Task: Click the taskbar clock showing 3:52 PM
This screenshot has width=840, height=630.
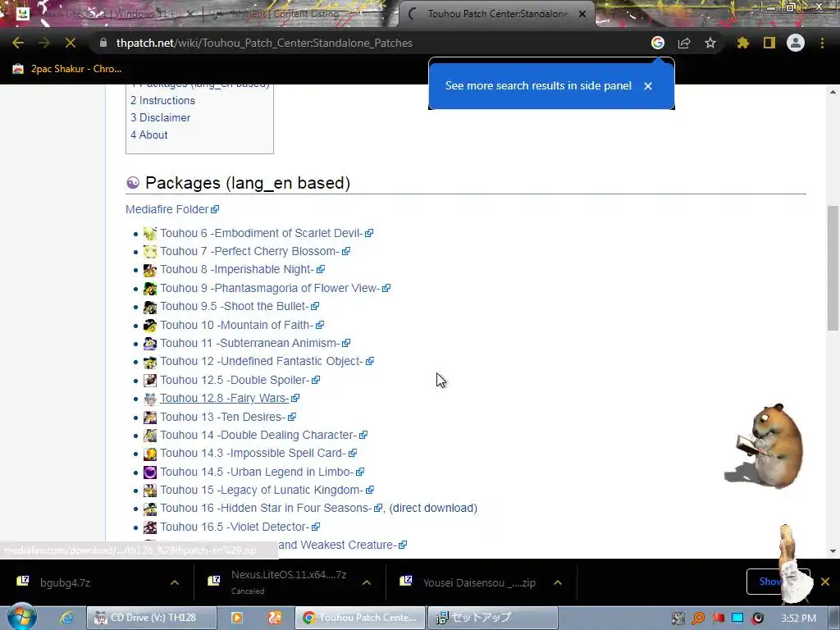Action: point(798,619)
